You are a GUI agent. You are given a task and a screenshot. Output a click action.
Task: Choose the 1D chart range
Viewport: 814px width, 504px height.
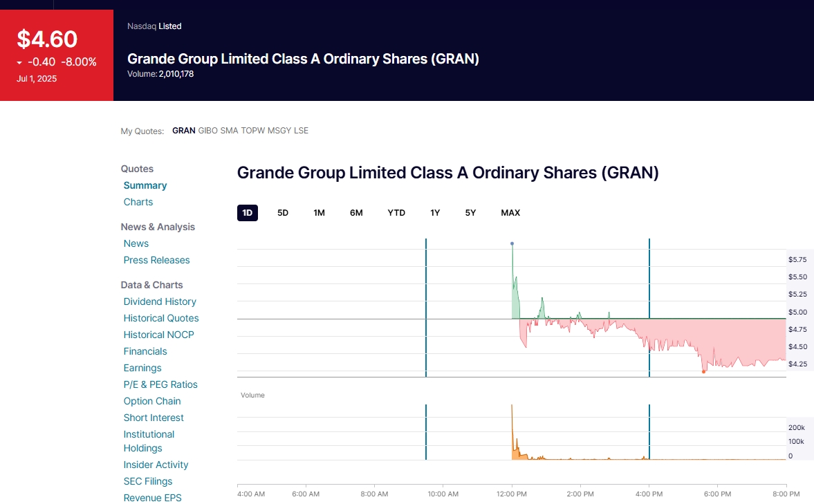click(247, 213)
